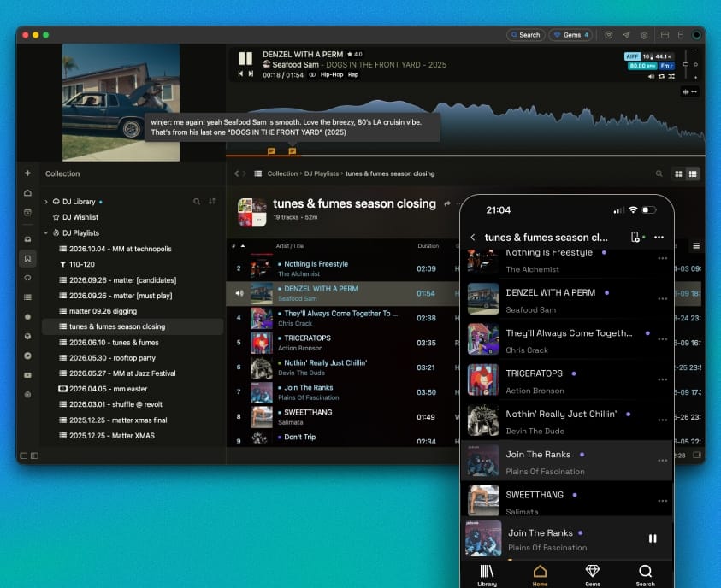Screen dimensions: 721x588
Task: Open the headphones icon in the left sidebar
Action: click(x=27, y=278)
